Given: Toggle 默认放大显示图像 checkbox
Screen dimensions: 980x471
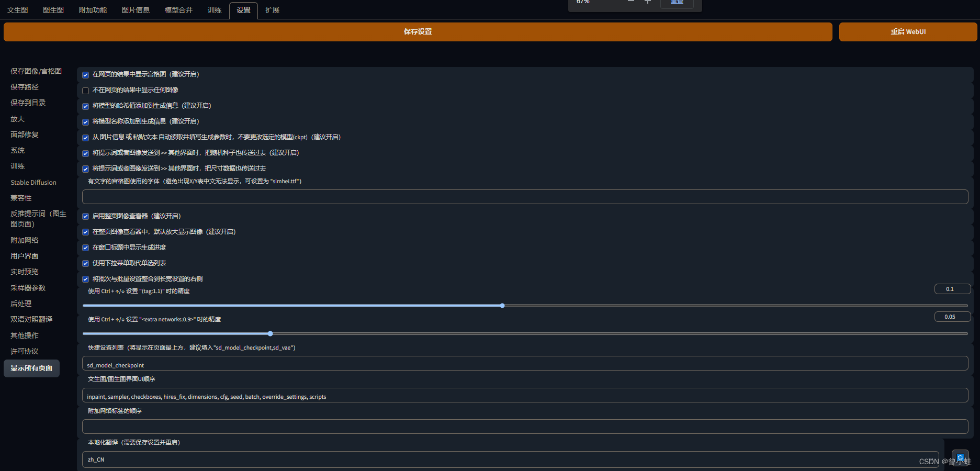Looking at the screenshot, I should coord(86,232).
